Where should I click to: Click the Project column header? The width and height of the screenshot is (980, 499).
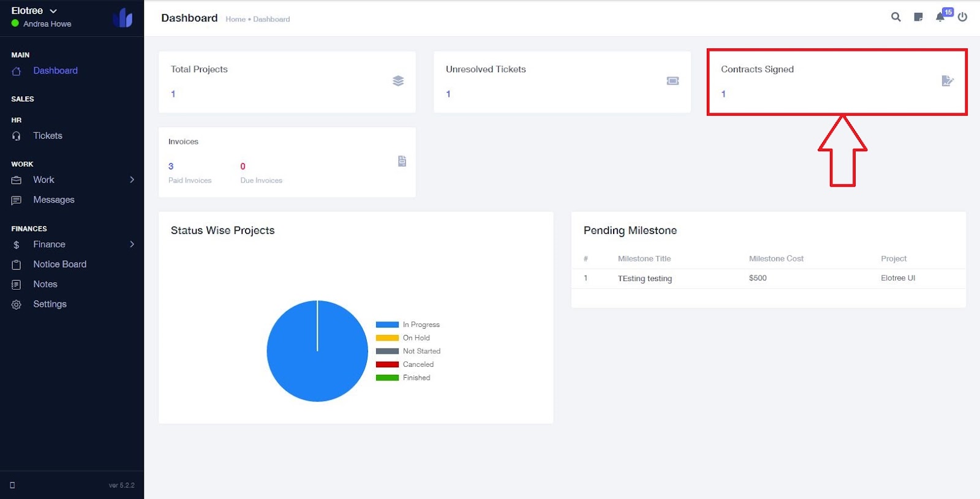(894, 259)
